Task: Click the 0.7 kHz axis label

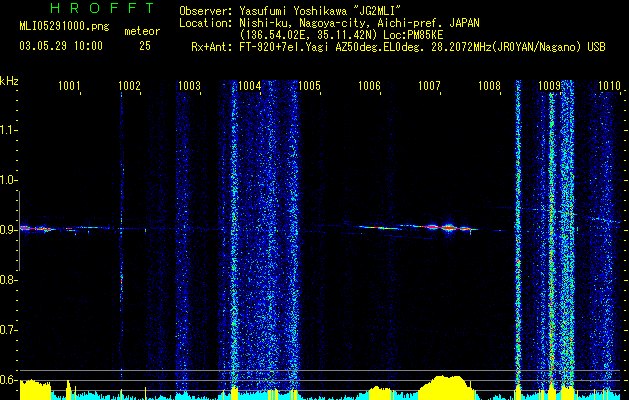Action: [7, 330]
